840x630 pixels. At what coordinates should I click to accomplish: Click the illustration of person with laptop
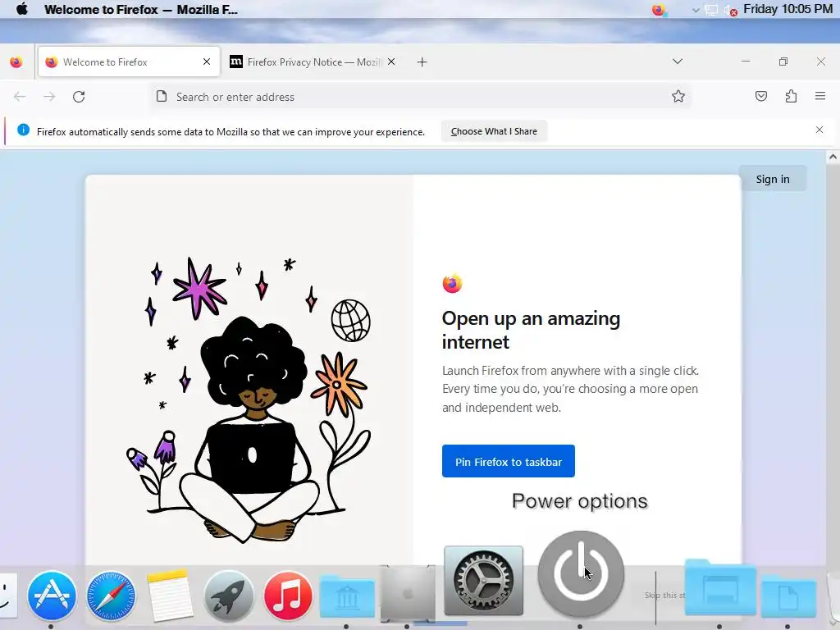[249, 400]
